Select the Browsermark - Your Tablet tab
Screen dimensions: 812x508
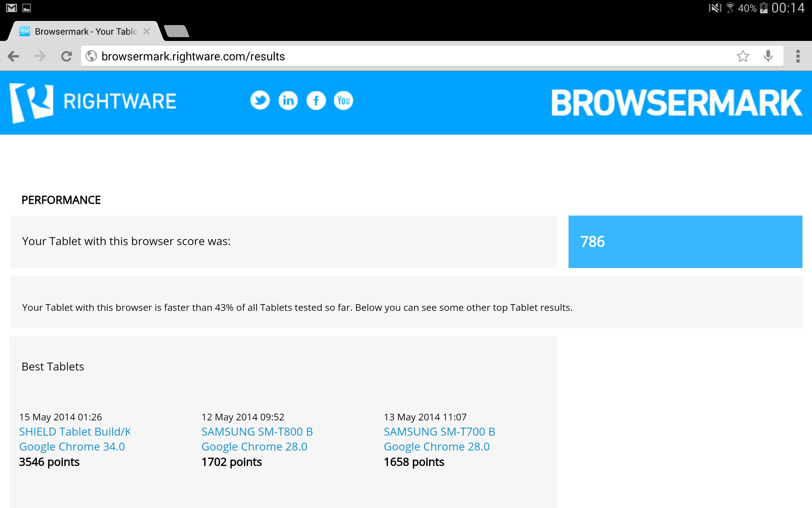[86, 31]
